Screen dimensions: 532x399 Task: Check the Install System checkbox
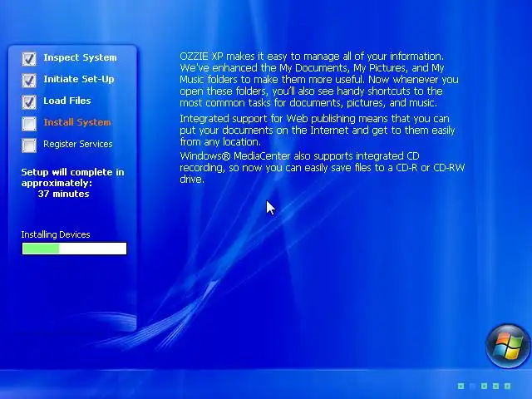click(x=29, y=123)
